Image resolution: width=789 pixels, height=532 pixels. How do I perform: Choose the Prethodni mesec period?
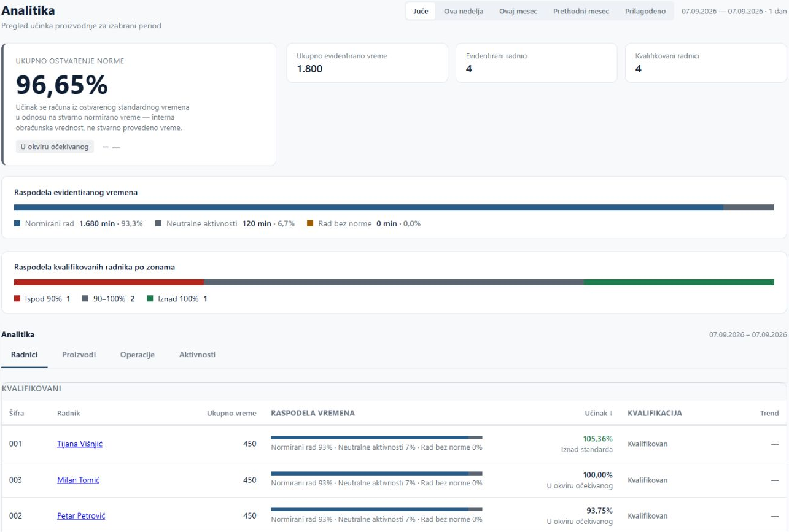581,11
